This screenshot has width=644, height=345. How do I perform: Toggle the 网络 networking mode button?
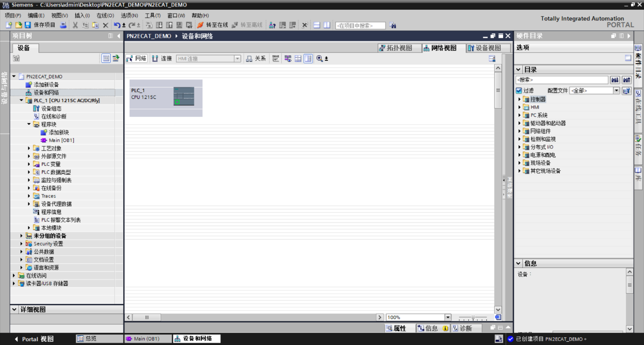(136, 59)
